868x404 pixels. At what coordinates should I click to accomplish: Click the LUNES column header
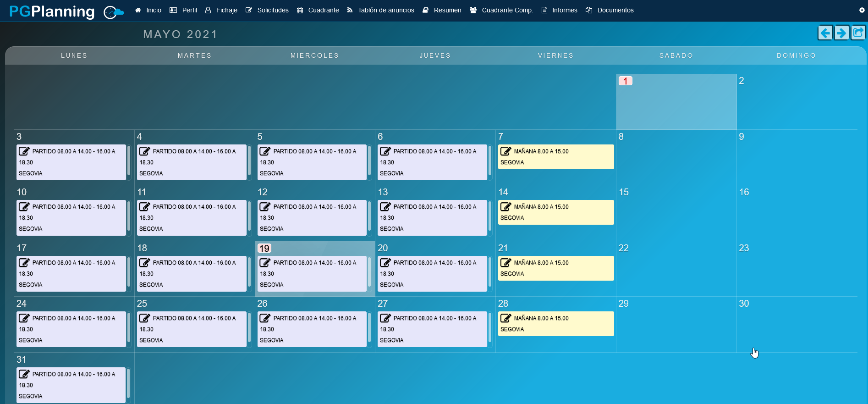(74, 55)
